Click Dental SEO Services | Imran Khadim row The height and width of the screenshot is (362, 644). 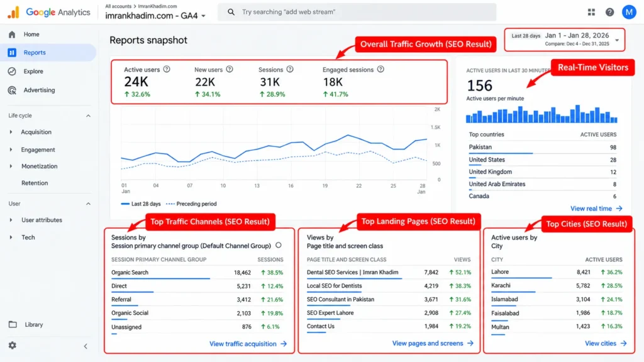[389, 273]
